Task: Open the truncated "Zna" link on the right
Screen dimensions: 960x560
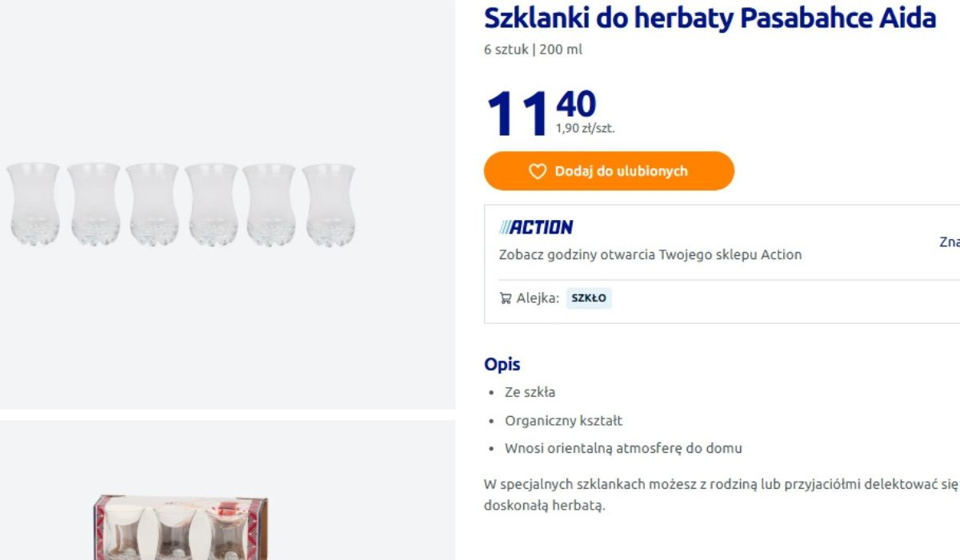Action: pos(949,242)
